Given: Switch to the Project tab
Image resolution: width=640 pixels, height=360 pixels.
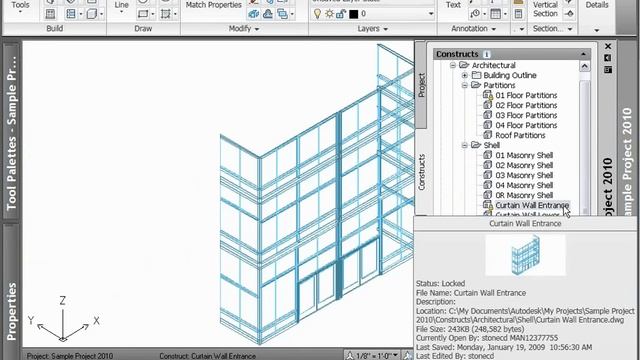Looking at the screenshot, I should (x=421, y=85).
